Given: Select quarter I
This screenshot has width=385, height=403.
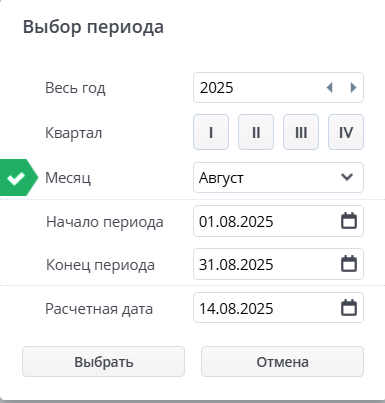Looking at the screenshot, I should click(x=211, y=132).
